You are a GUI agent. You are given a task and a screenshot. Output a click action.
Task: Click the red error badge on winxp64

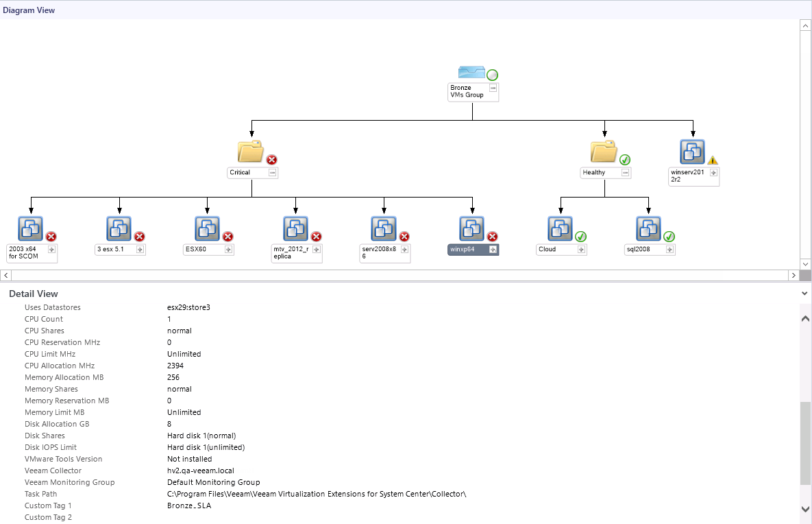tap(493, 237)
